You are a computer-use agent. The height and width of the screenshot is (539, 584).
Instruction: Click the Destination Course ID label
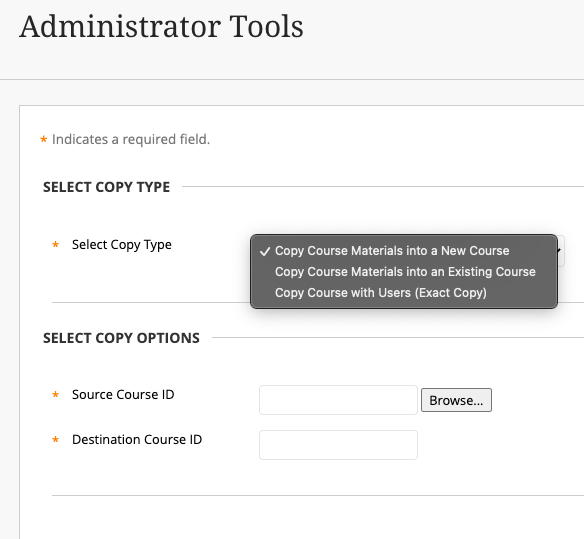click(137, 440)
